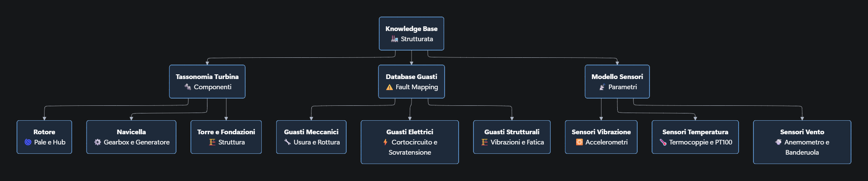Click the Guasti Meccanici node title

pyautogui.click(x=311, y=132)
